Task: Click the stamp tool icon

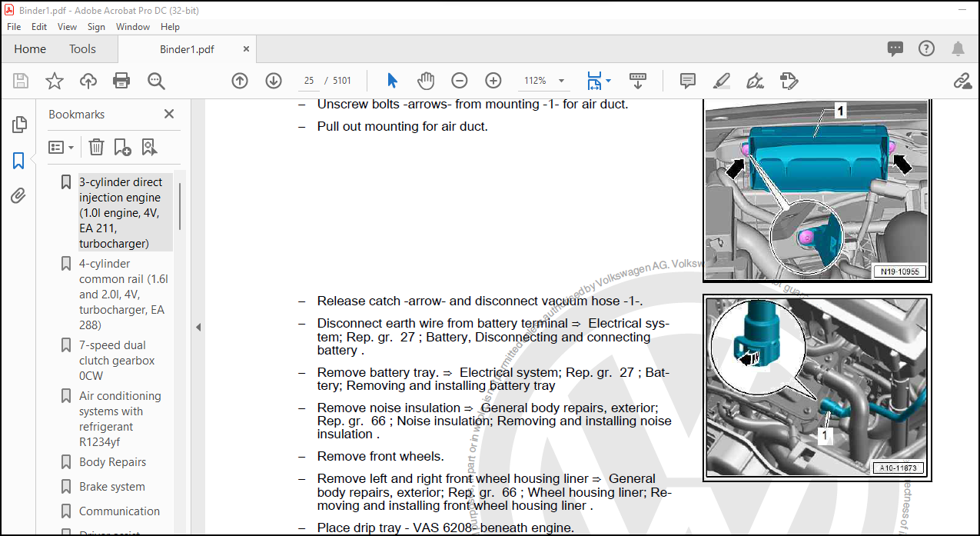Action: click(x=789, y=81)
